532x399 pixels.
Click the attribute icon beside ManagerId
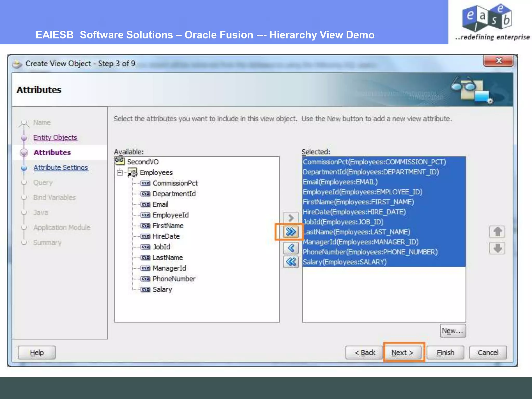click(145, 268)
